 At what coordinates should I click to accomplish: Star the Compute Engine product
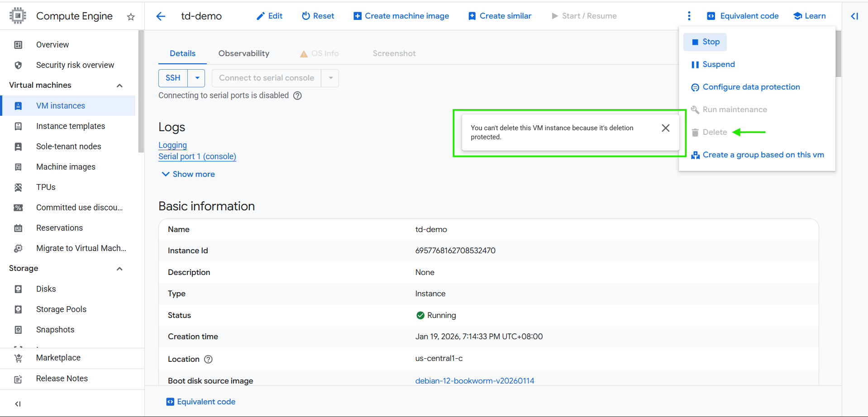(x=131, y=17)
